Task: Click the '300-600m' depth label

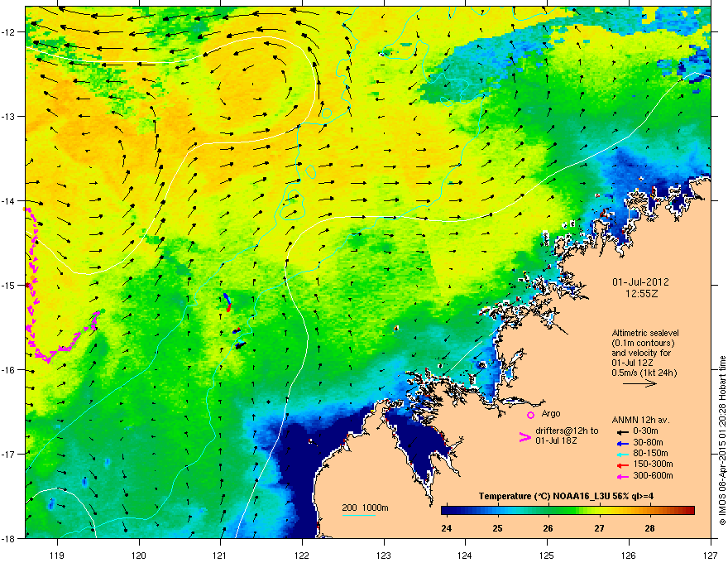Action: 653,475
